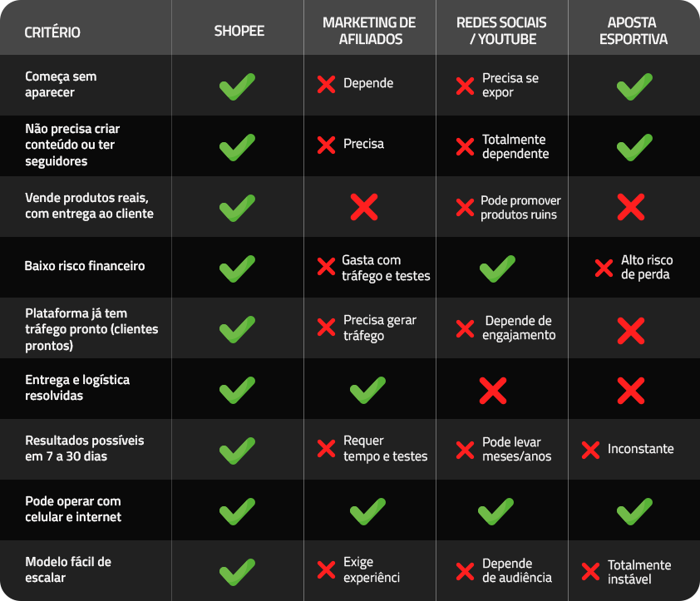
Task: Click the Redes Sociais checkmark for Baixo risco financeiro
Action: click(x=496, y=268)
